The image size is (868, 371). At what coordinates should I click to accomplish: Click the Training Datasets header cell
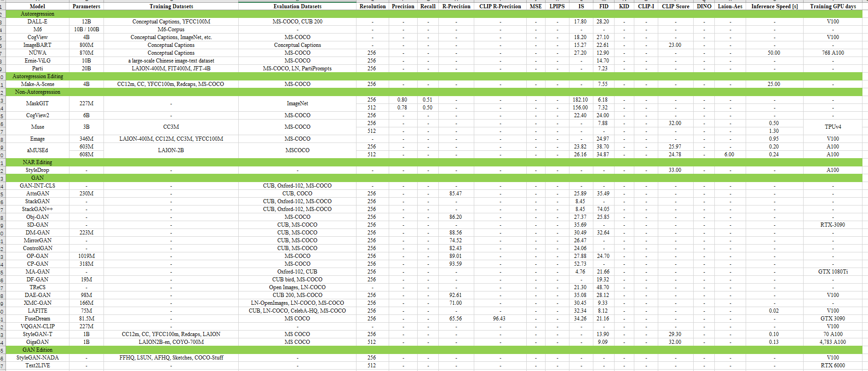[x=171, y=6]
